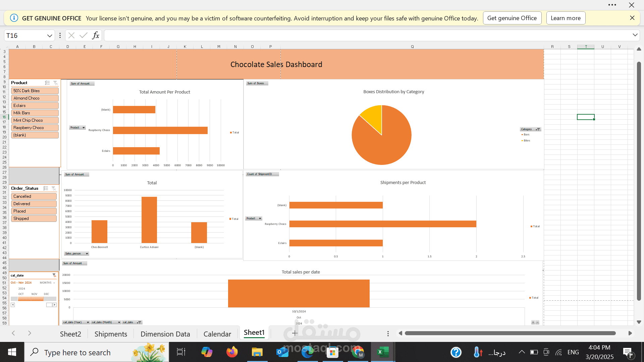Toggle the Shipped order status slicer item

[34, 219]
